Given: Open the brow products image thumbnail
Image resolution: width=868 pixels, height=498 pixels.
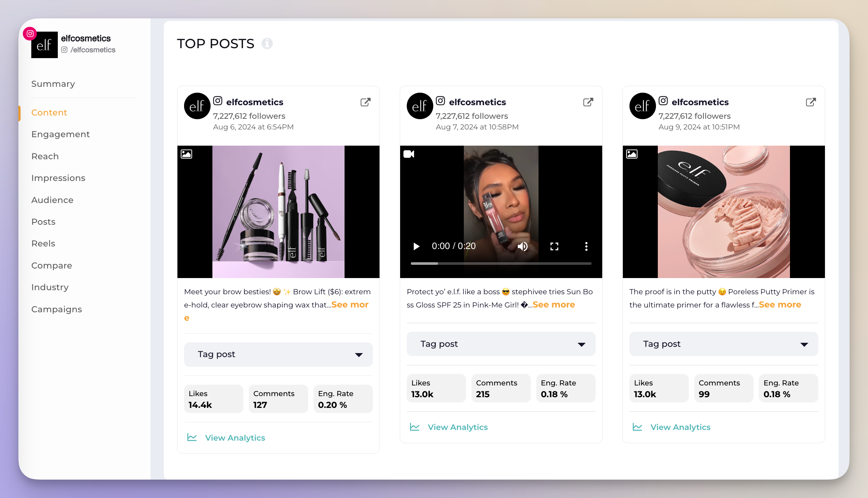Looking at the screenshot, I should click(x=278, y=212).
